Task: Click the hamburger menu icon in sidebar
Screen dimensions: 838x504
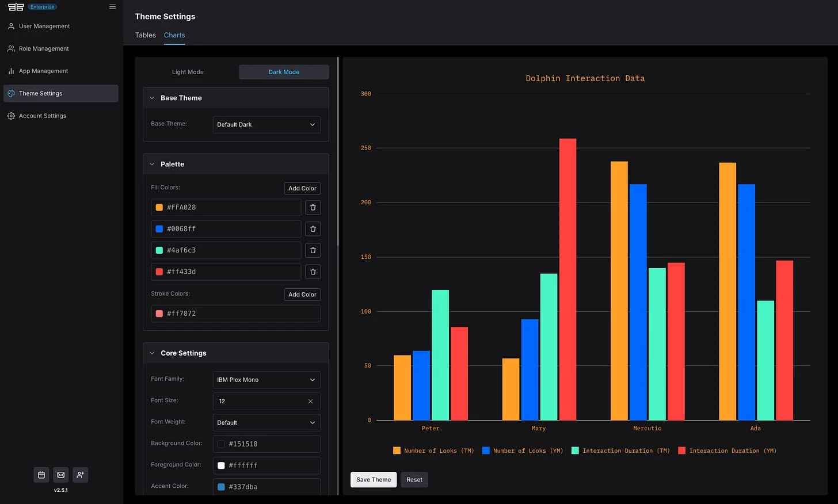Action: tap(112, 7)
